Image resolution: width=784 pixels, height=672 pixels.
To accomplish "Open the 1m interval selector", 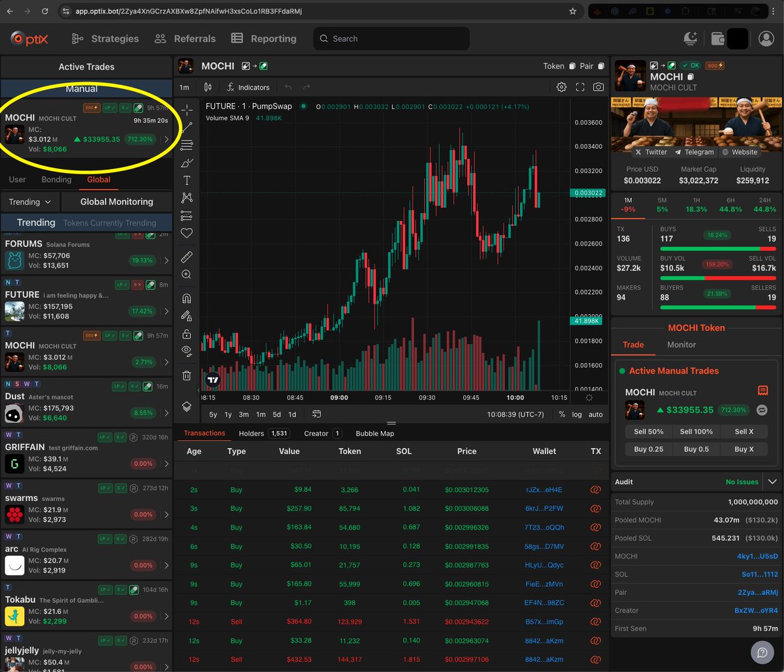I will (184, 88).
